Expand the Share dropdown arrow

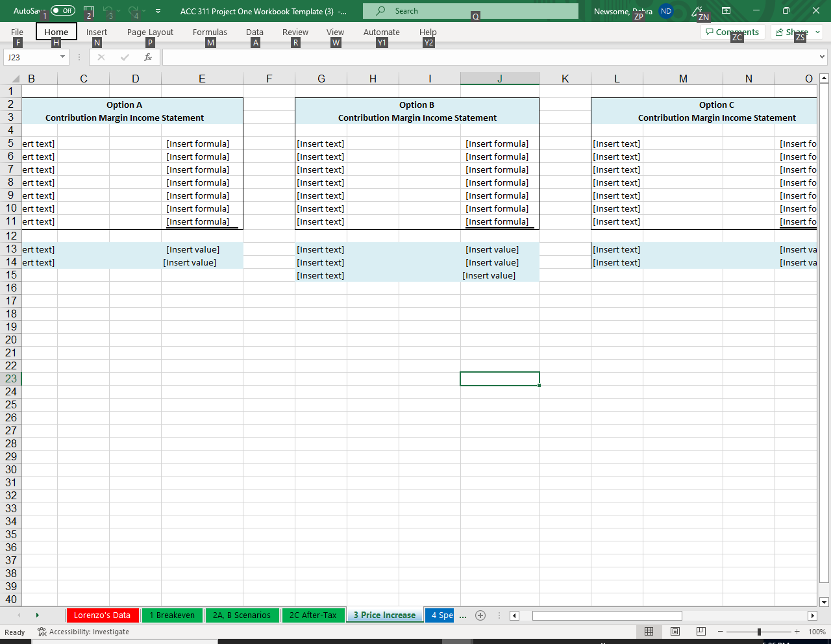(x=818, y=32)
